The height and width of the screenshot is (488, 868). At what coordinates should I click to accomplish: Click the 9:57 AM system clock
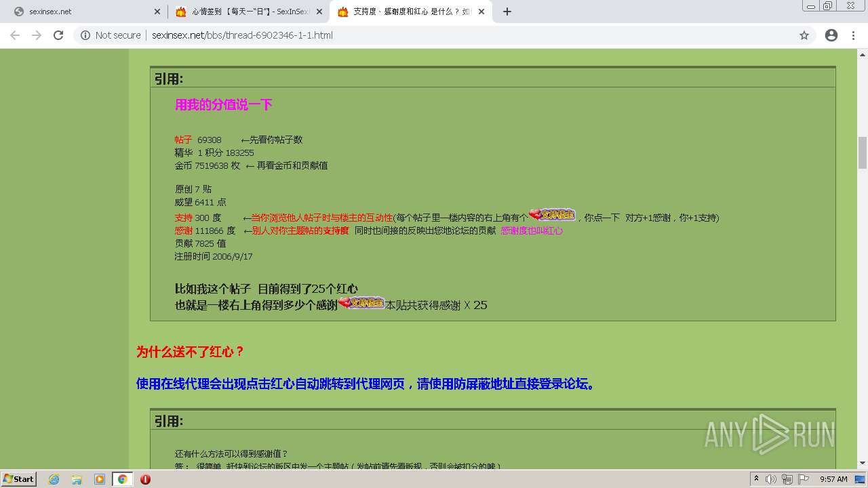(833, 479)
